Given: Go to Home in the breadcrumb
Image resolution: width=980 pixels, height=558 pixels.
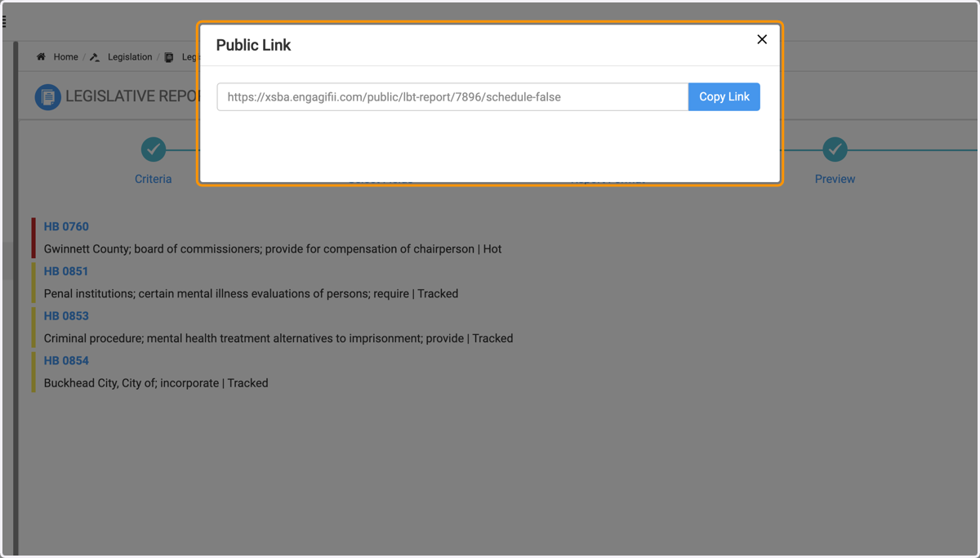Looking at the screenshot, I should point(66,57).
